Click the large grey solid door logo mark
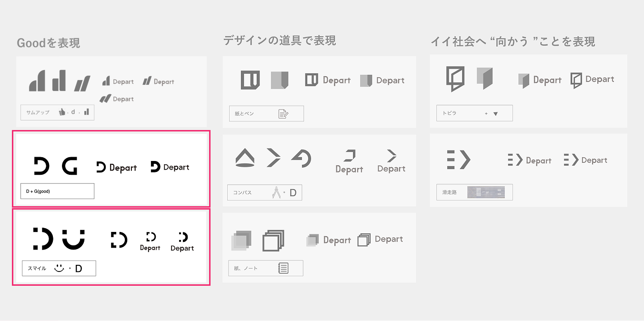644x321 pixels. tap(484, 79)
